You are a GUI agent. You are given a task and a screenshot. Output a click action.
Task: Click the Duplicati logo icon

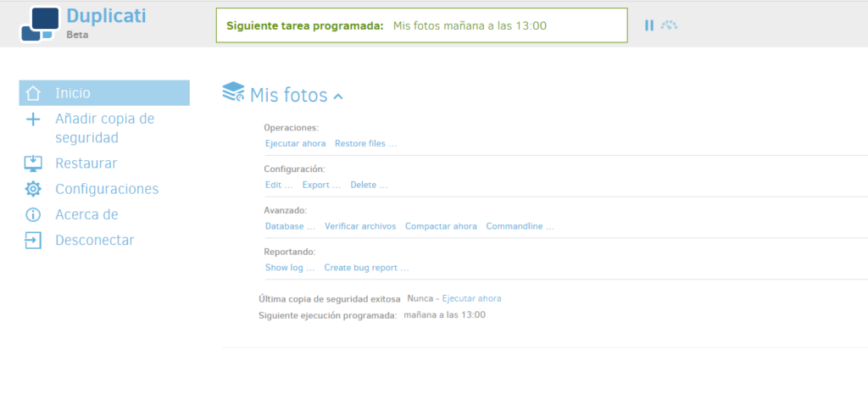coord(39,24)
